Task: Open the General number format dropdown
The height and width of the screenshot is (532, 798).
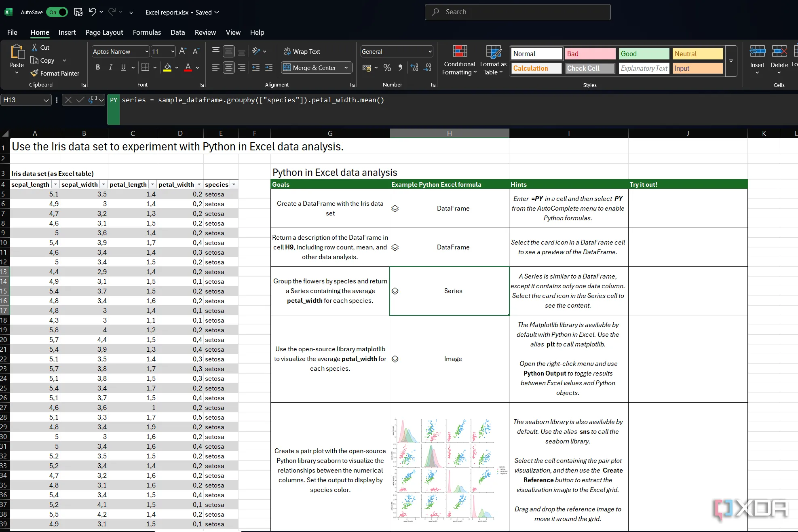Action: click(x=429, y=51)
